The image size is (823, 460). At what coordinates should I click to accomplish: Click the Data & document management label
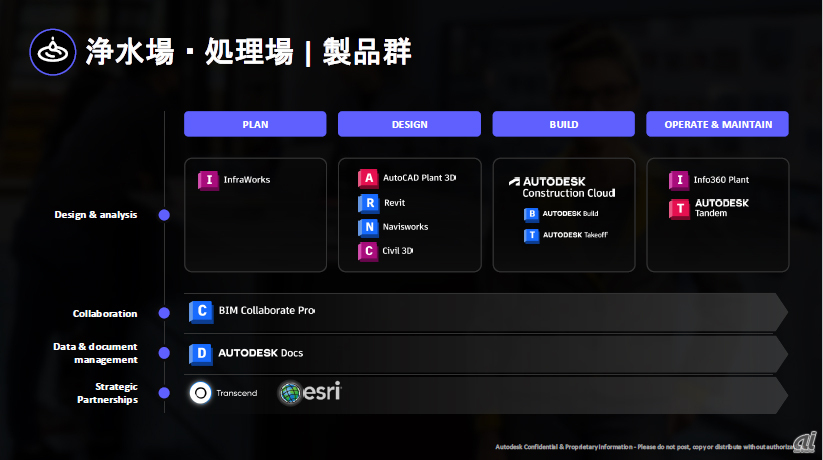tap(96, 353)
